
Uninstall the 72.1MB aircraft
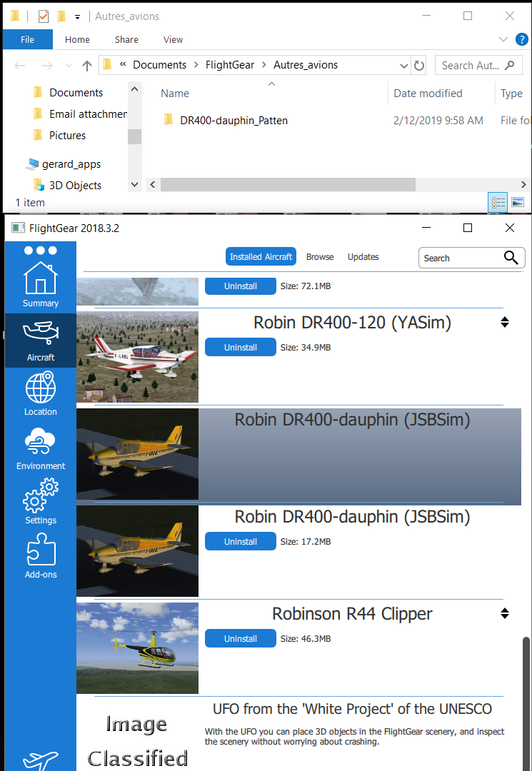pos(241,286)
